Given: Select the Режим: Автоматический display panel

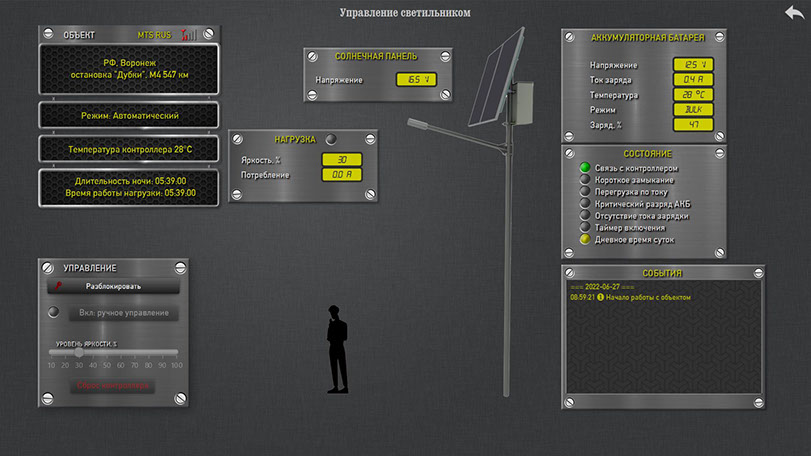Looking at the screenshot, I should tap(129, 115).
